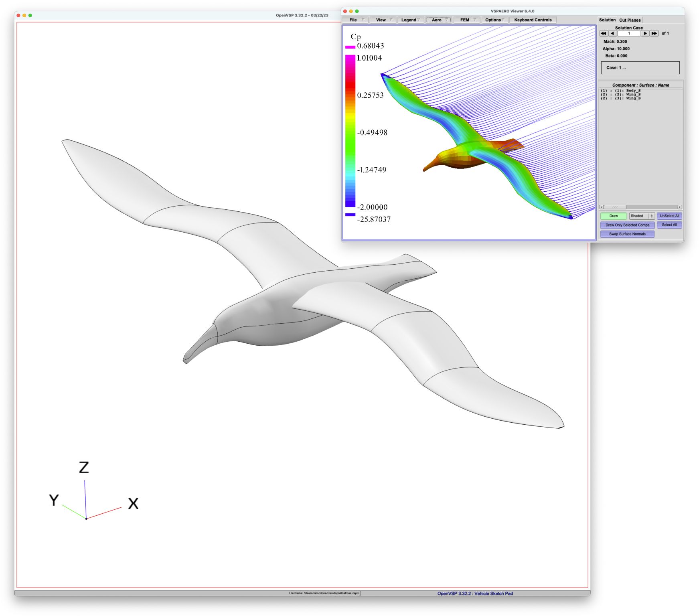
Task: Click component list scrollbar left arrow
Action: tap(601, 207)
